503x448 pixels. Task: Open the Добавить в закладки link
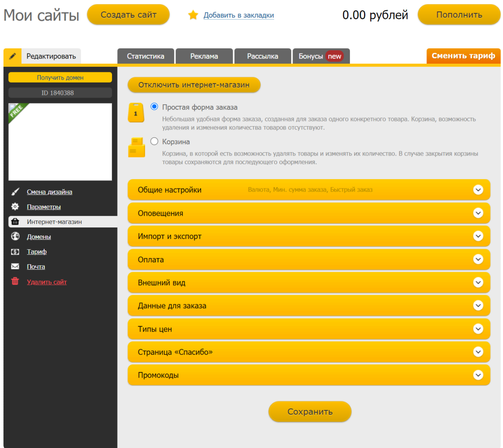pyautogui.click(x=239, y=15)
